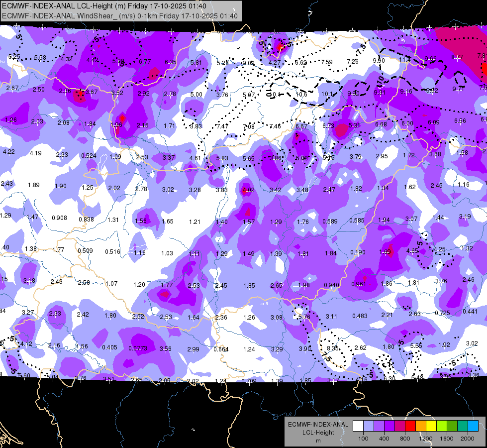Click the wind shear value 0.405
Screen dimensions: 487x448
109,347
